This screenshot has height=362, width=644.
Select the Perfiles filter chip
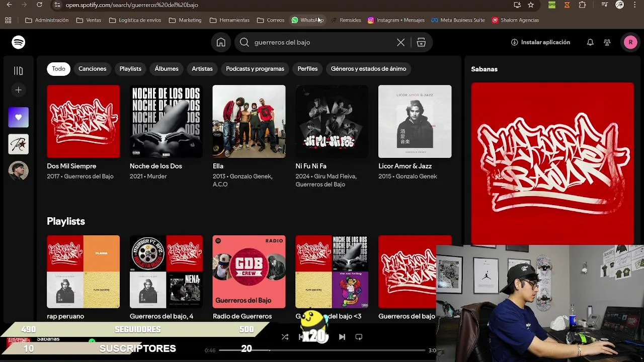[307, 69]
